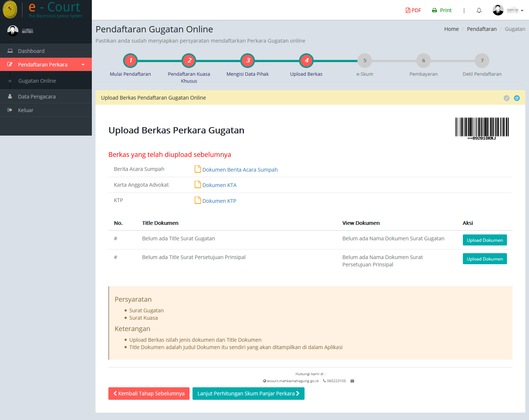The height and width of the screenshot is (420, 529).
Task: Go to step 3 Mengisi Data Pihak
Action: [x=248, y=61]
